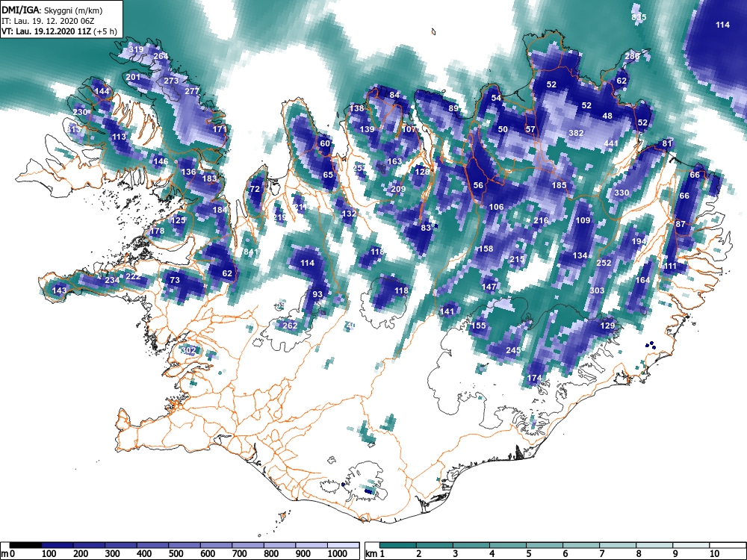The height and width of the screenshot is (560, 747).
Task: Click the visibility value 194 on the map
Action: [639, 241]
